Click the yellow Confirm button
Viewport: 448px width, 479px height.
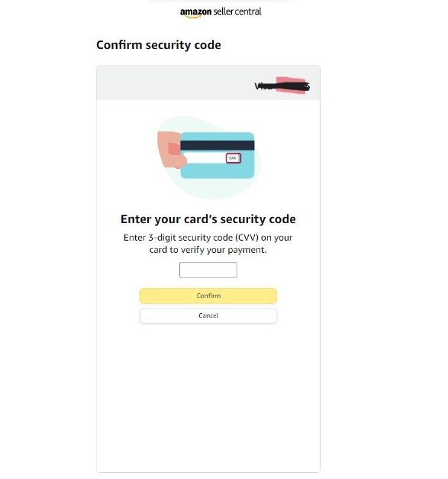click(x=208, y=296)
